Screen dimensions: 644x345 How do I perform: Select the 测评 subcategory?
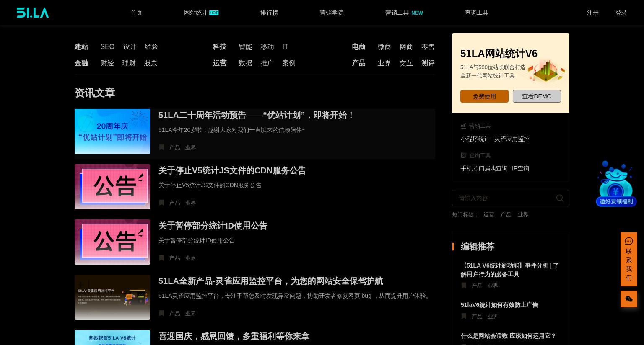(428, 63)
